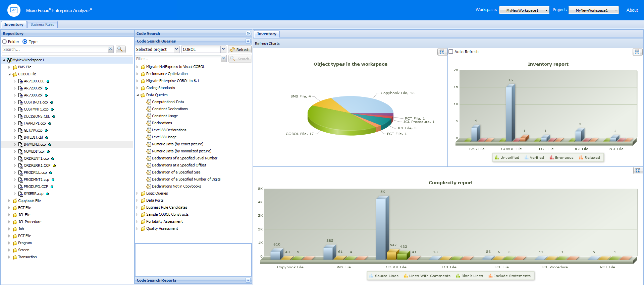Maximize the Complexity report chart

pyautogui.click(x=637, y=170)
